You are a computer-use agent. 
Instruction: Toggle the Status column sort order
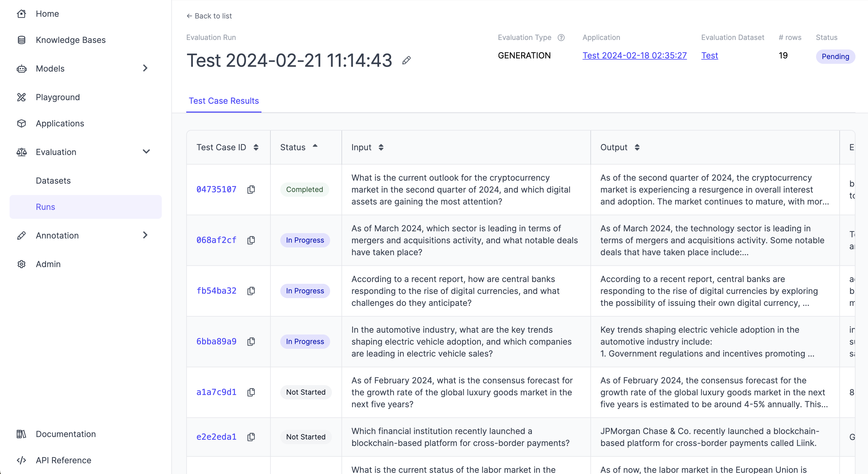click(x=315, y=146)
